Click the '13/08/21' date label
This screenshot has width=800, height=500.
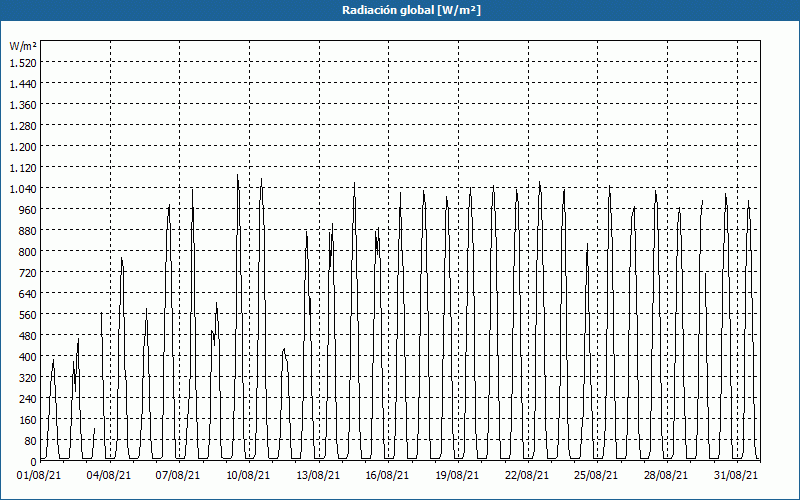click(318, 476)
